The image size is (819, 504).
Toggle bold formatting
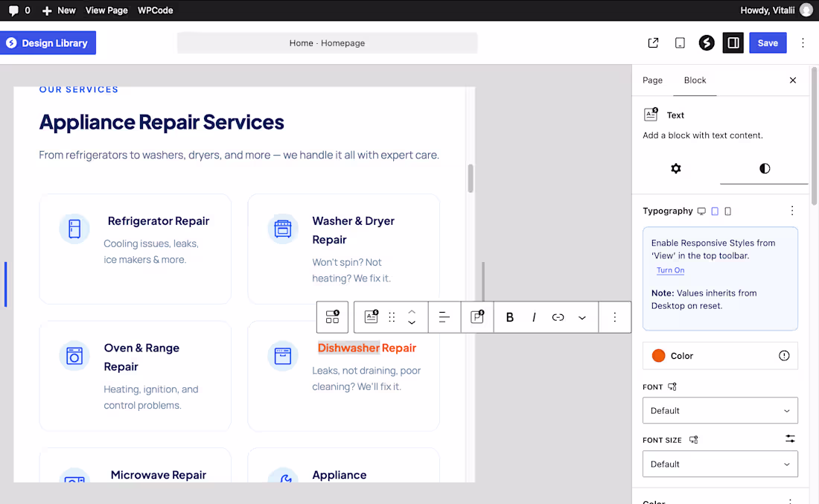click(x=510, y=317)
